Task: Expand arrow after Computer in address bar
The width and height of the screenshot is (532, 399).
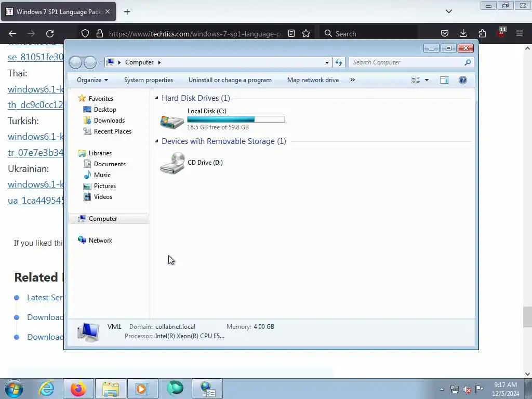Action: [x=159, y=62]
